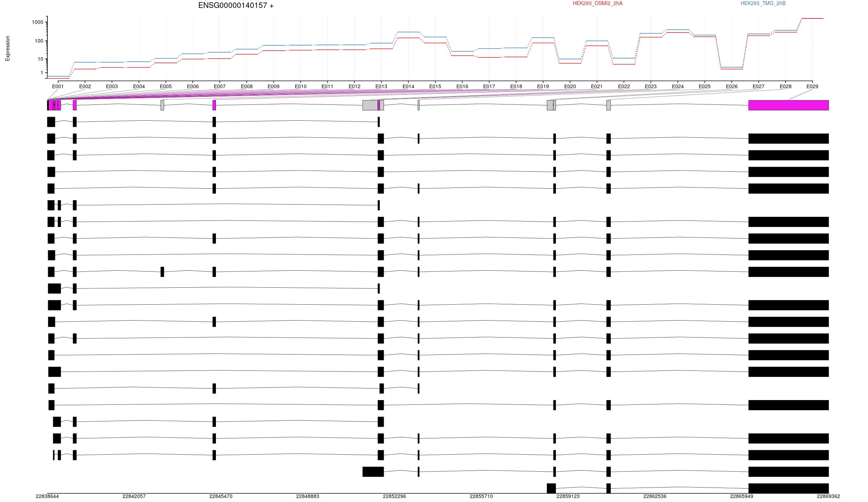
Task: Click exon label E021
Action: [597, 86]
